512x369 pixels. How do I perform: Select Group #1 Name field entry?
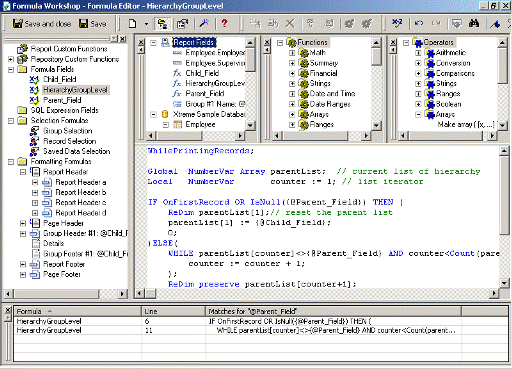tap(215, 104)
